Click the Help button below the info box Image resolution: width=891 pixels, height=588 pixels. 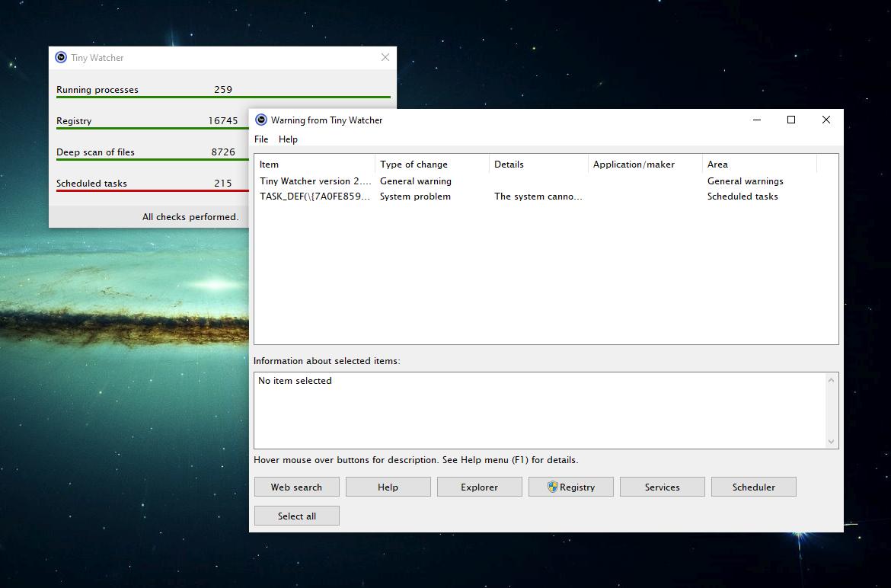(388, 487)
